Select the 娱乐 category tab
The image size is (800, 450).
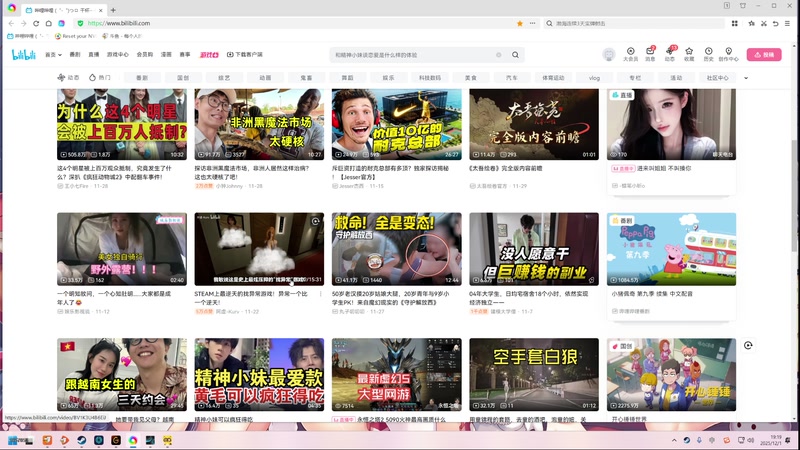[389, 78]
